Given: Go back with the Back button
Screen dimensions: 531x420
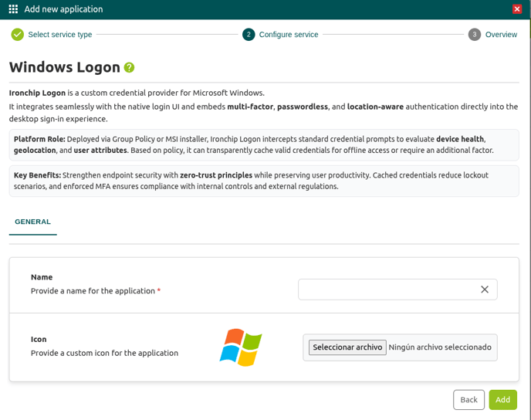Looking at the screenshot, I should pos(468,400).
